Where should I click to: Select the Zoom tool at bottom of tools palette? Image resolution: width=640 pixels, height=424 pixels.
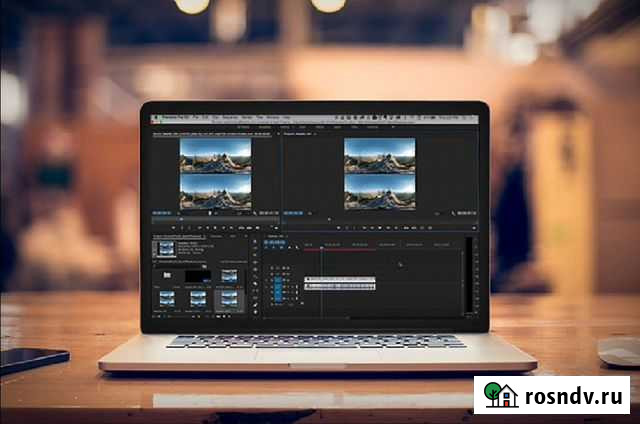point(255,312)
